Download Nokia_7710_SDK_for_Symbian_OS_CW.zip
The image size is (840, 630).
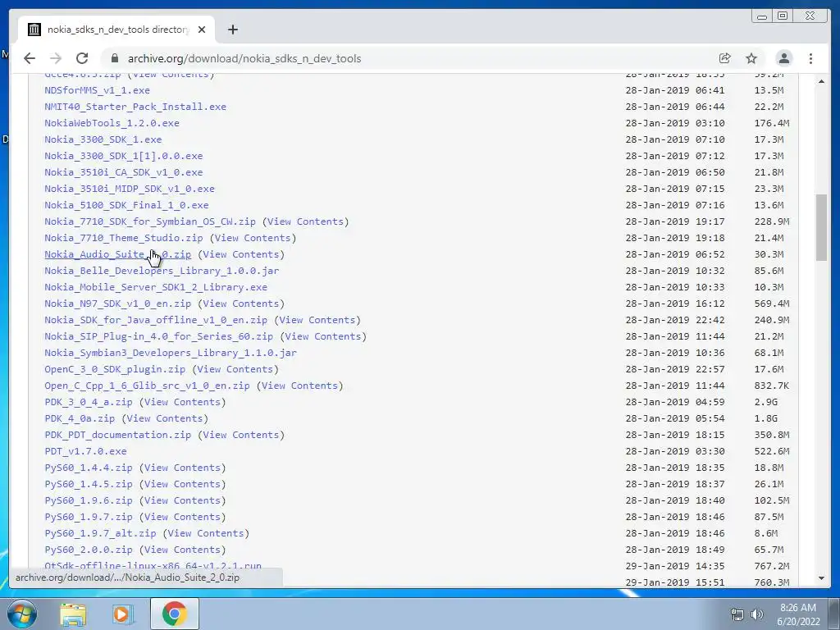point(150,221)
